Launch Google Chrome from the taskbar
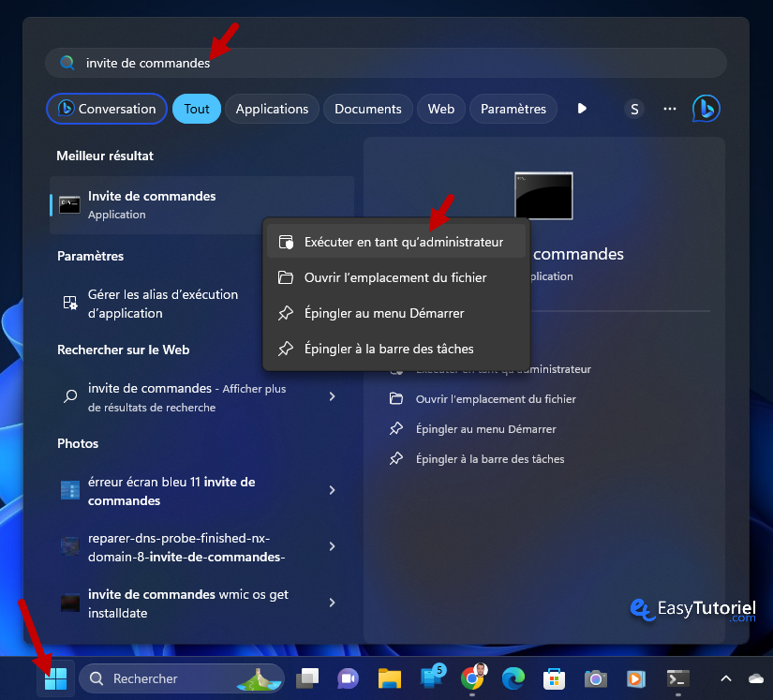The width and height of the screenshot is (773, 700). point(472,678)
